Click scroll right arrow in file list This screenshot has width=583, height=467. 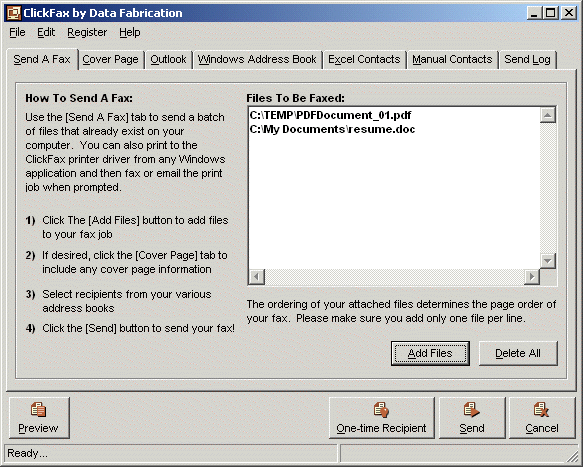(x=532, y=277)
